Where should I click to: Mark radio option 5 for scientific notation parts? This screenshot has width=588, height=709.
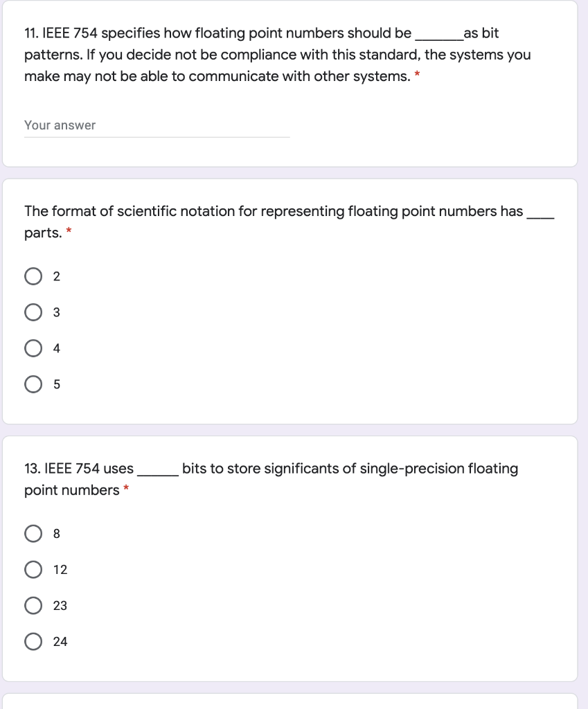coord(33,384)
